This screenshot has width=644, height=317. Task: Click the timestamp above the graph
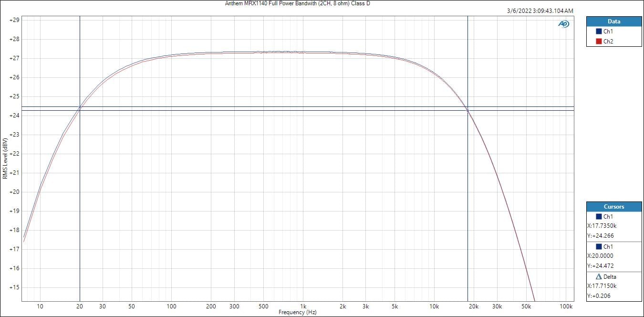(541, 11)
